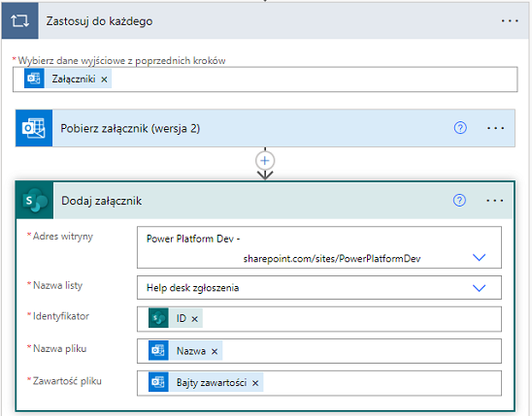Expand the Adres witryny dropdown

tap(479, 258)
